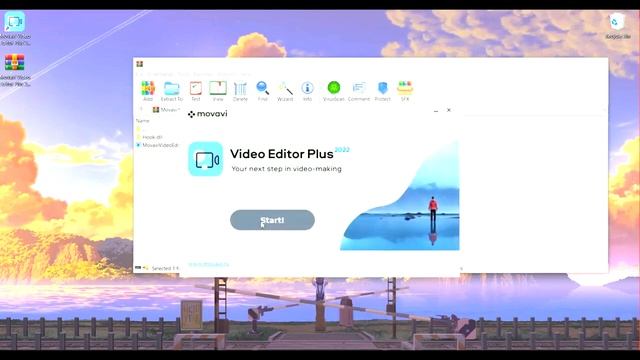Click the movavi brand logo in installer
Viewport: 640px width, 360px height.
207,114
